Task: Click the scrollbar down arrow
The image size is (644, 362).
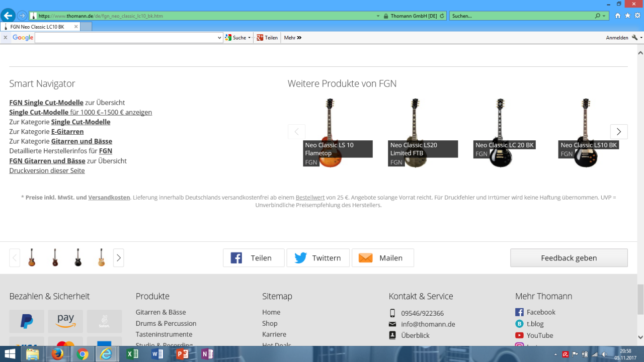Action: [640, 338]
